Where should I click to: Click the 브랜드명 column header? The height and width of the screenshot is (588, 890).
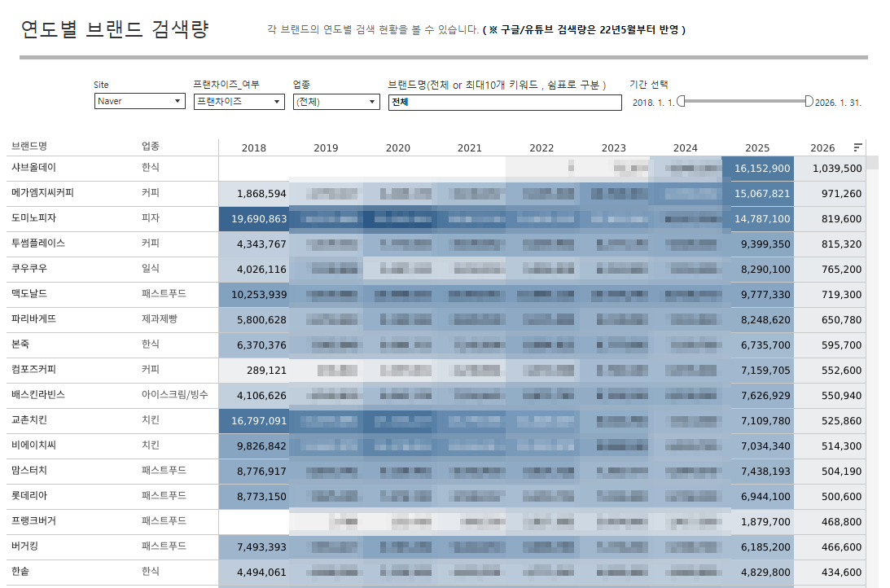coord(29,147)
